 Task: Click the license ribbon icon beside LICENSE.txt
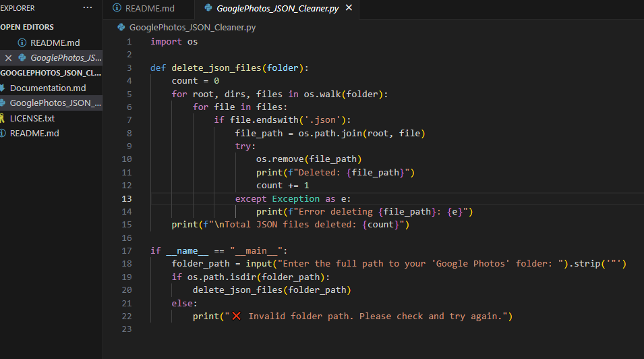(2, 119)
